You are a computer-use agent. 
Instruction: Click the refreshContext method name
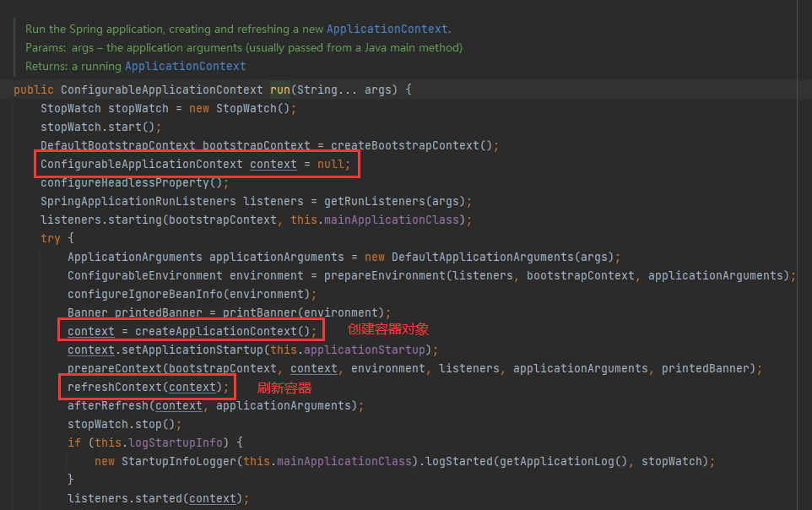point(115,388)
